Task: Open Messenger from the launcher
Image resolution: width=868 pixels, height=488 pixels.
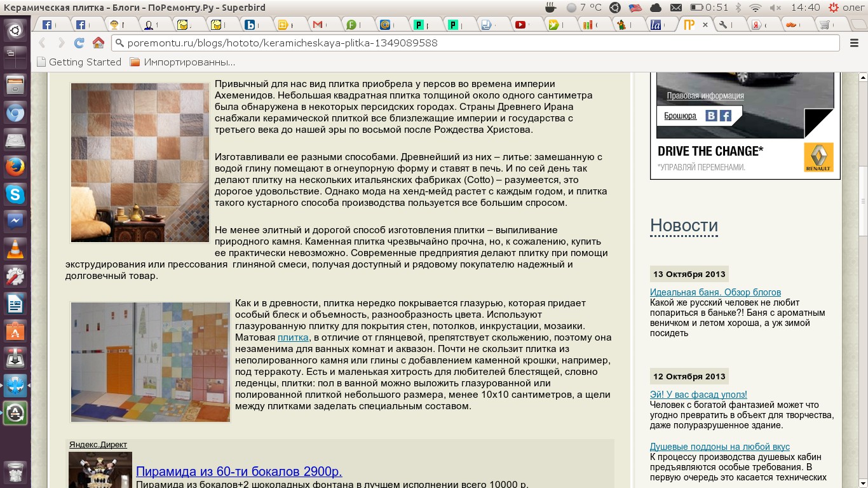Action: [15, 222]
